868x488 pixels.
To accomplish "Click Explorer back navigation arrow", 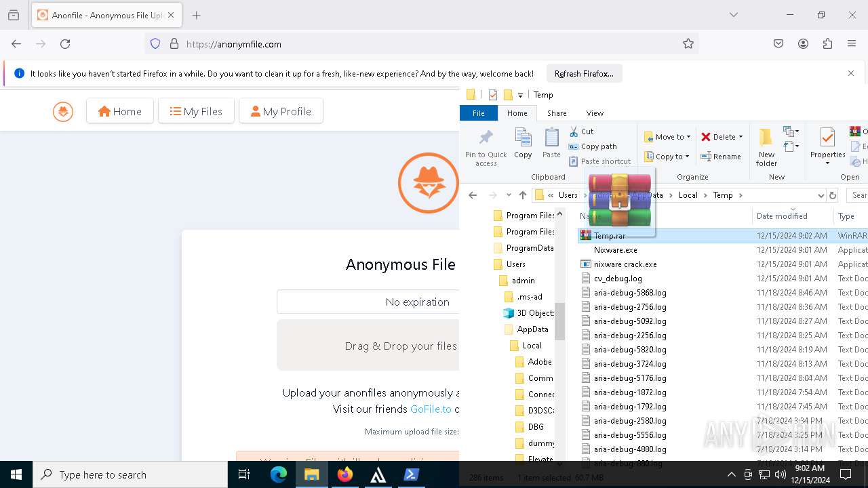I will (473, 195).
